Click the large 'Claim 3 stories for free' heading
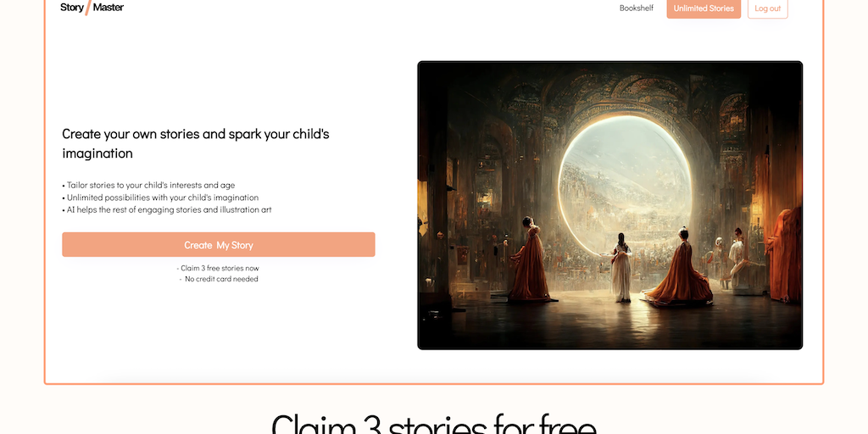The height and width of the screenshot is (434, 868). coord(433,426)
